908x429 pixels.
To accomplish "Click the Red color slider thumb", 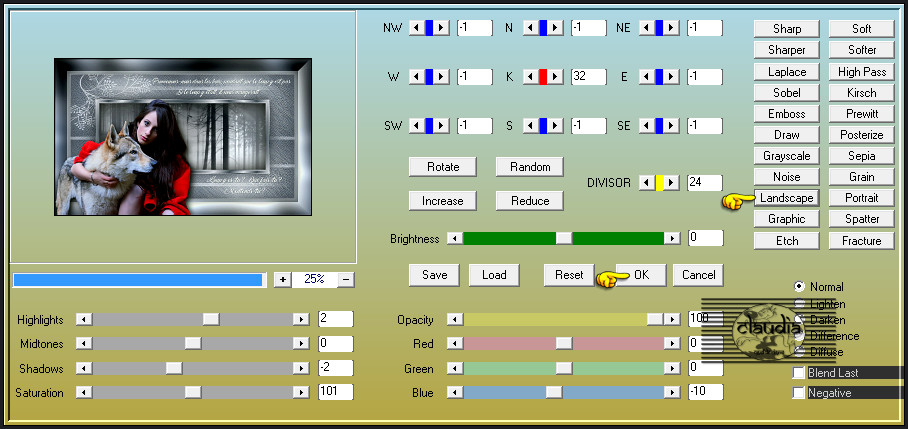I will click(x=563, y=344).
